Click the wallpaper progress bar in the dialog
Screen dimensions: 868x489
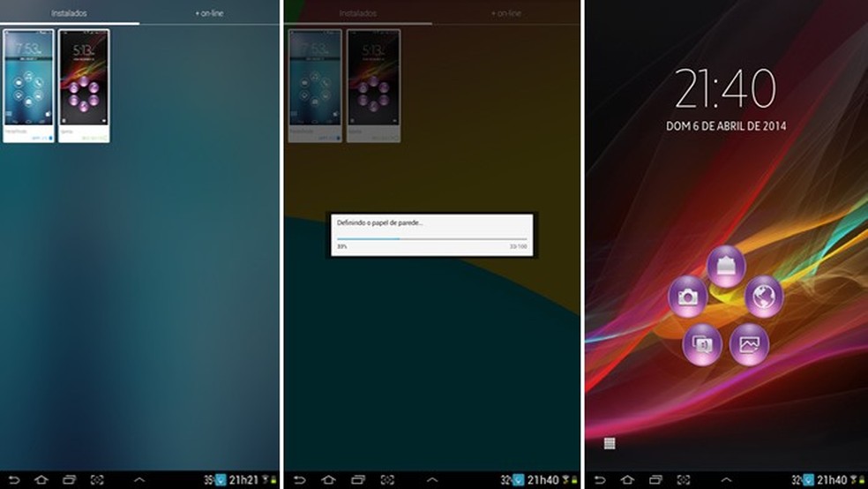[431, 239]
